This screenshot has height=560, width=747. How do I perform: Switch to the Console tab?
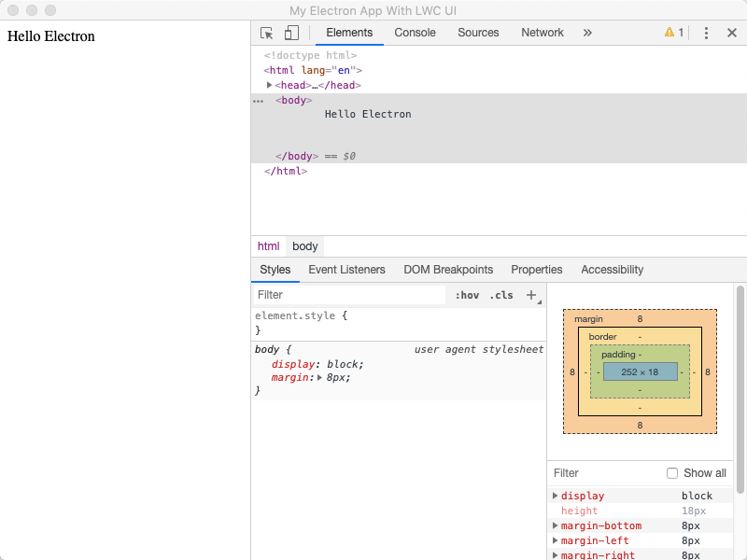(x=415, y=33)
